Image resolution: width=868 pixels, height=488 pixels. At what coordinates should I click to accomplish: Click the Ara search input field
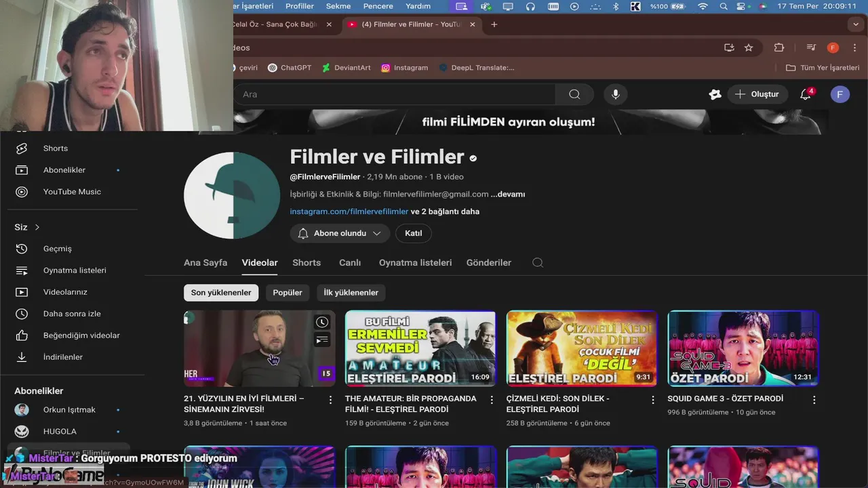click(x=395, y=94)
